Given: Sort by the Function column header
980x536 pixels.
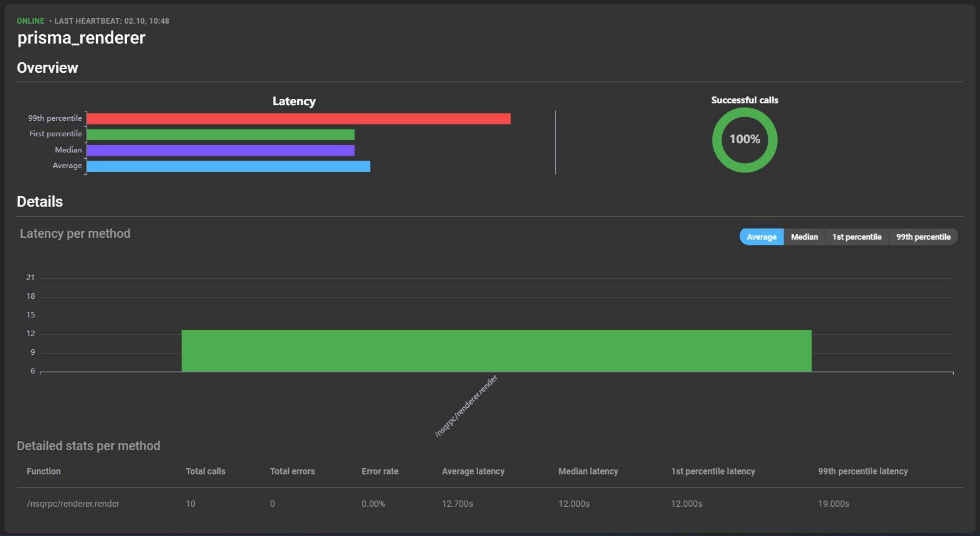Looking at the screenshot, I should [x=44, y=471].
